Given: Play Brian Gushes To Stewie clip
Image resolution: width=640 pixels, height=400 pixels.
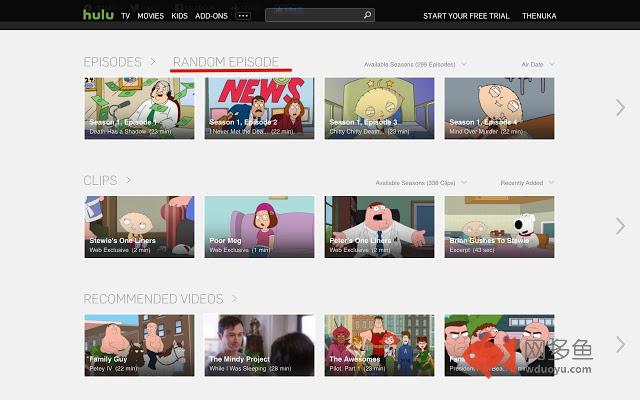Looking at the screenshot, I should click(x=499, y=227).
